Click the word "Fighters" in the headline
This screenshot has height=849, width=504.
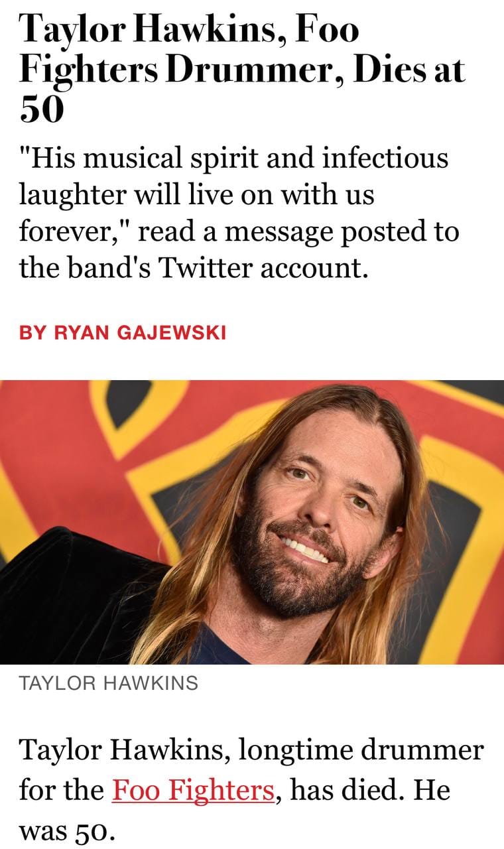tap(88, 71)
